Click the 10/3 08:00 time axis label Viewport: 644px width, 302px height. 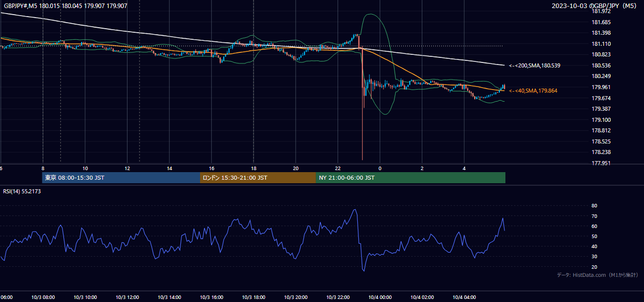43,297
